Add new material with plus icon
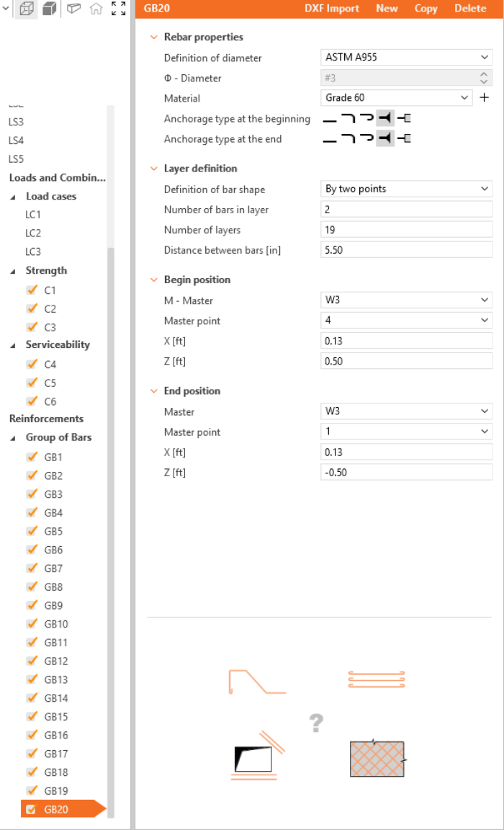This screenshot has height=830, width=504. 485,98
